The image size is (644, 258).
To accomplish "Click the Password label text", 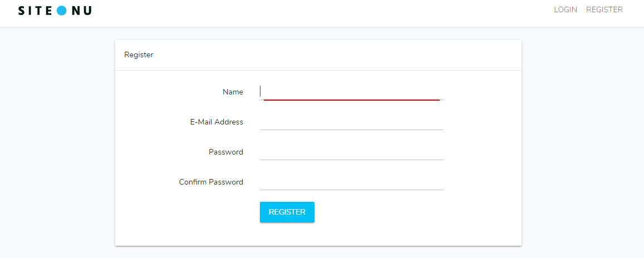I will [x=226, y=152].
